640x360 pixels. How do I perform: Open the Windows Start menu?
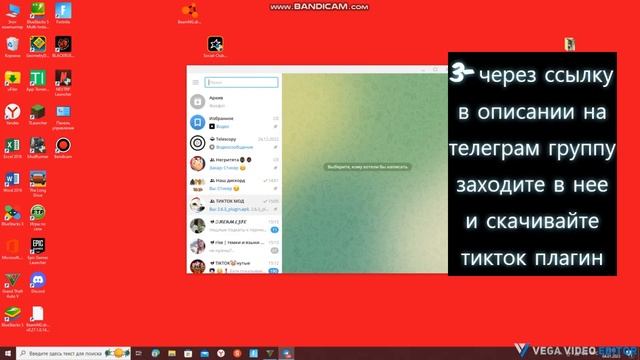tap(8, 353)
